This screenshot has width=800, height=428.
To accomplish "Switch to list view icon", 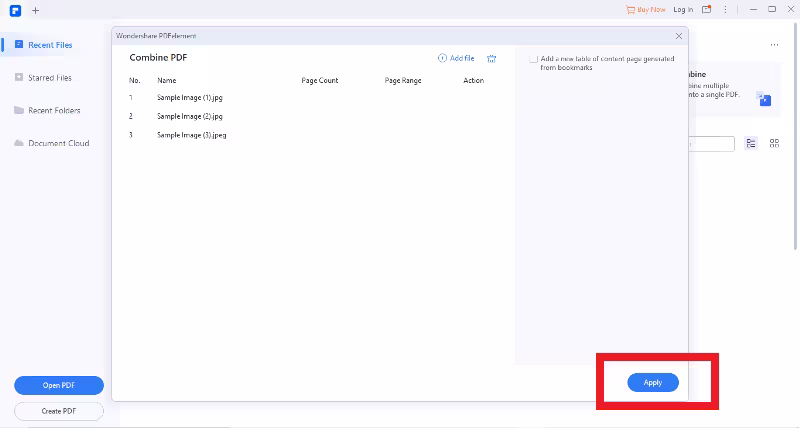I will 751,143.
